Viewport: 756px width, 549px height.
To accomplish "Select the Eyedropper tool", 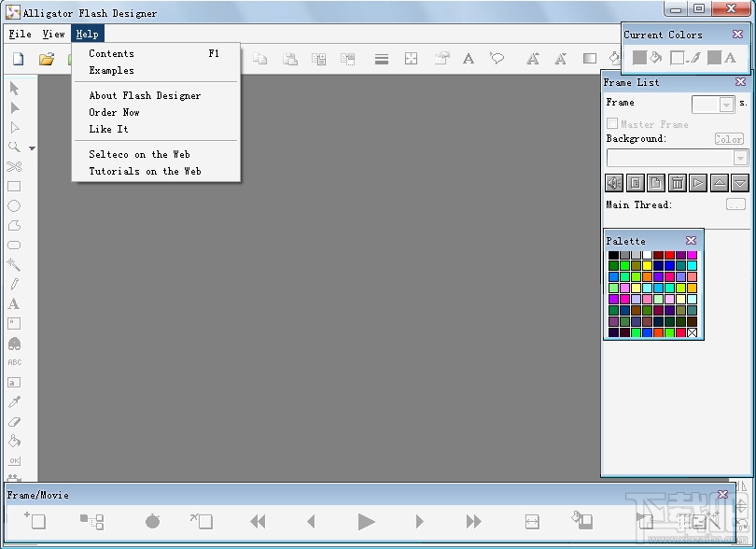I will [x=15, y=401].
